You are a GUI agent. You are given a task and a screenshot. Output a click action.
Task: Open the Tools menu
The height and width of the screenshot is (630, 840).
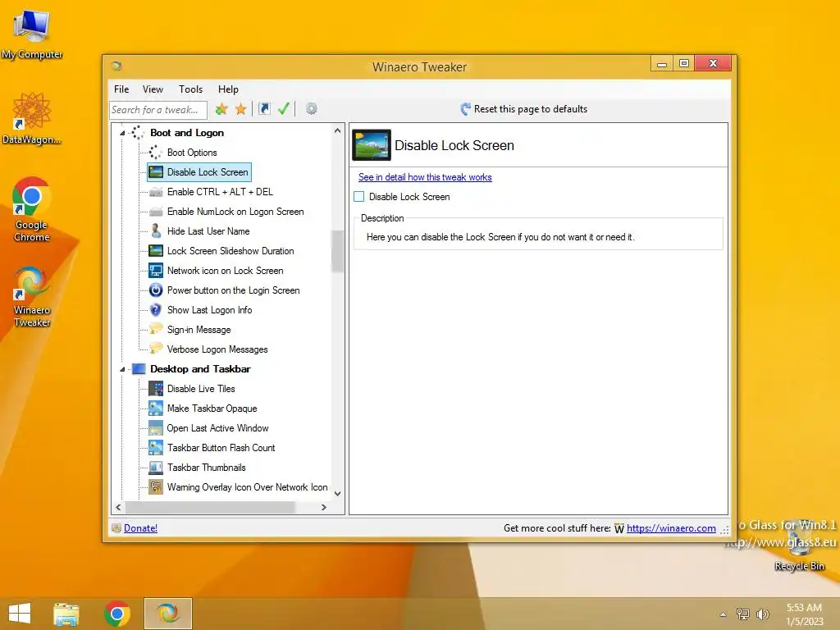190,89
